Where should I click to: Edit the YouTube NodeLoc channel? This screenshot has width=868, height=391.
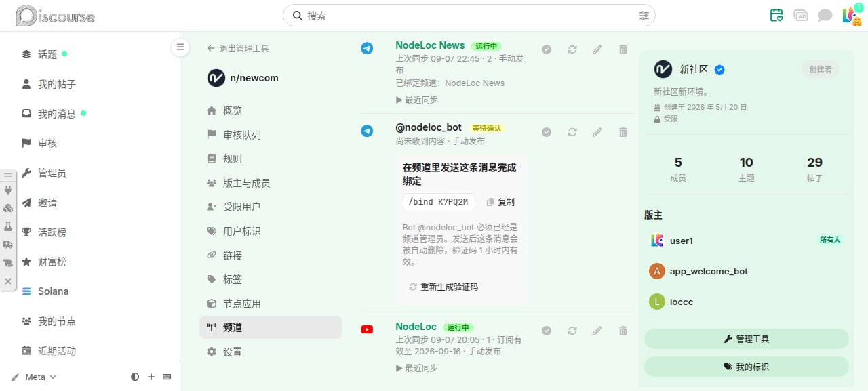pos(597,331)
